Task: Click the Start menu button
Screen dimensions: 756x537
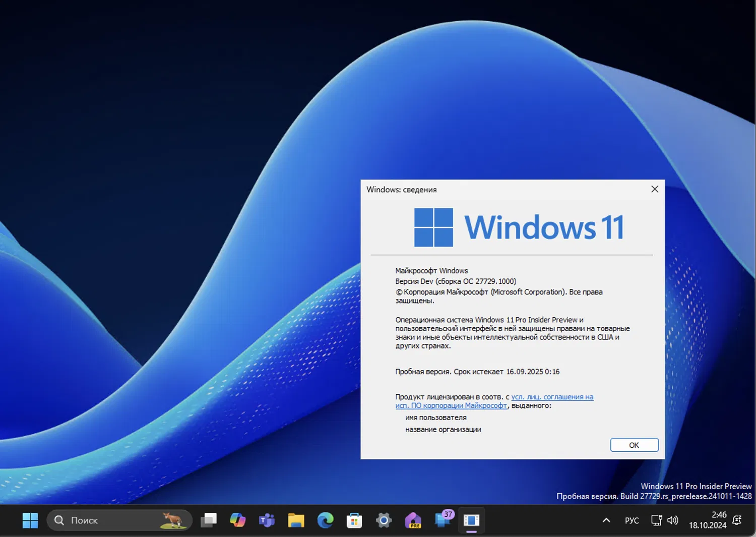Action: [x=30, y=520]
